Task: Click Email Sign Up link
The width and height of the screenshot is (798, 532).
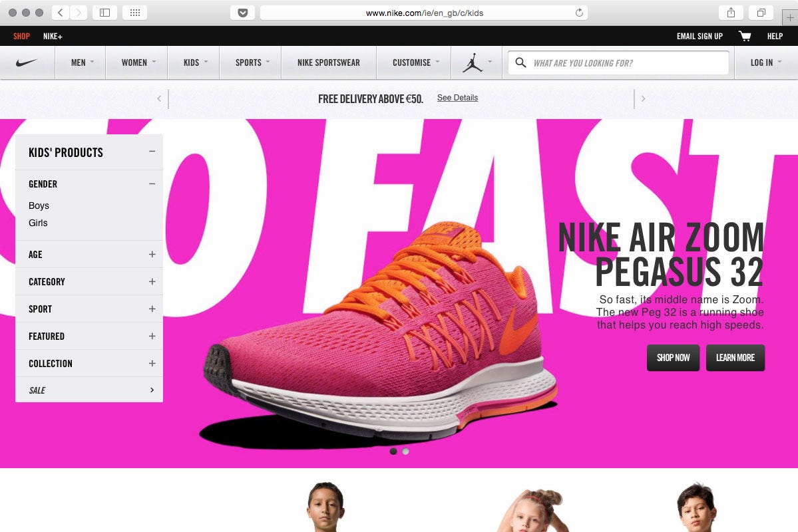Action: pos(699,36)
